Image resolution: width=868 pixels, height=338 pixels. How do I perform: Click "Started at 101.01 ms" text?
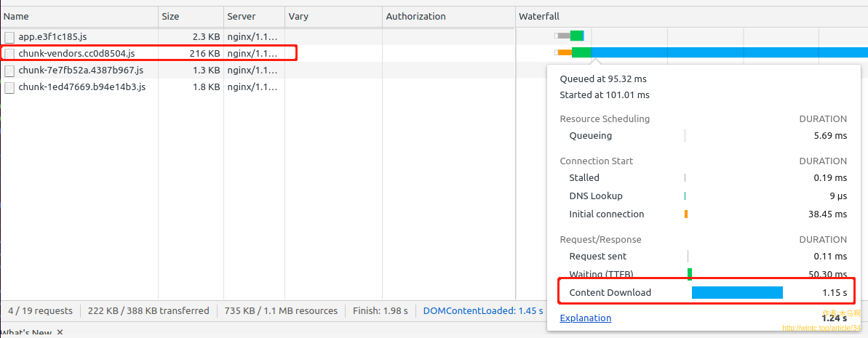605,95
